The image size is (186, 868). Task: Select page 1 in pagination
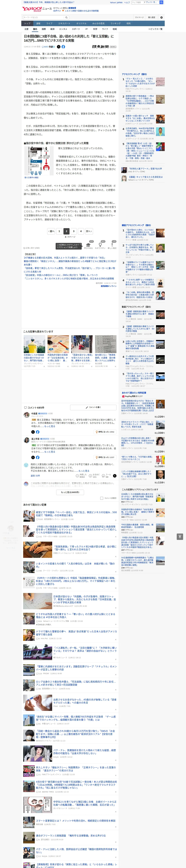[x=59, y=231]
